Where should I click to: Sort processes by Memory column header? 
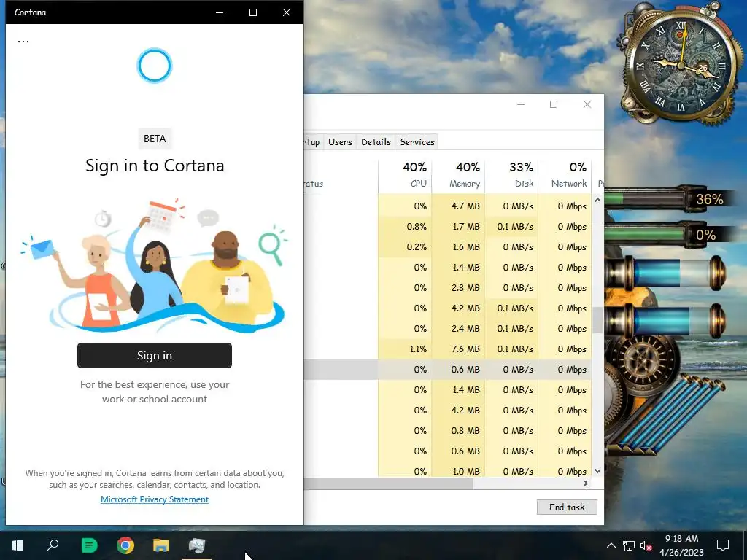pos(458,175)
